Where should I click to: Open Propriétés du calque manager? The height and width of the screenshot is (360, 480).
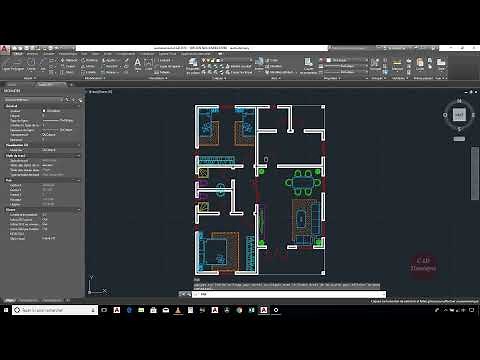pos(193,65)
